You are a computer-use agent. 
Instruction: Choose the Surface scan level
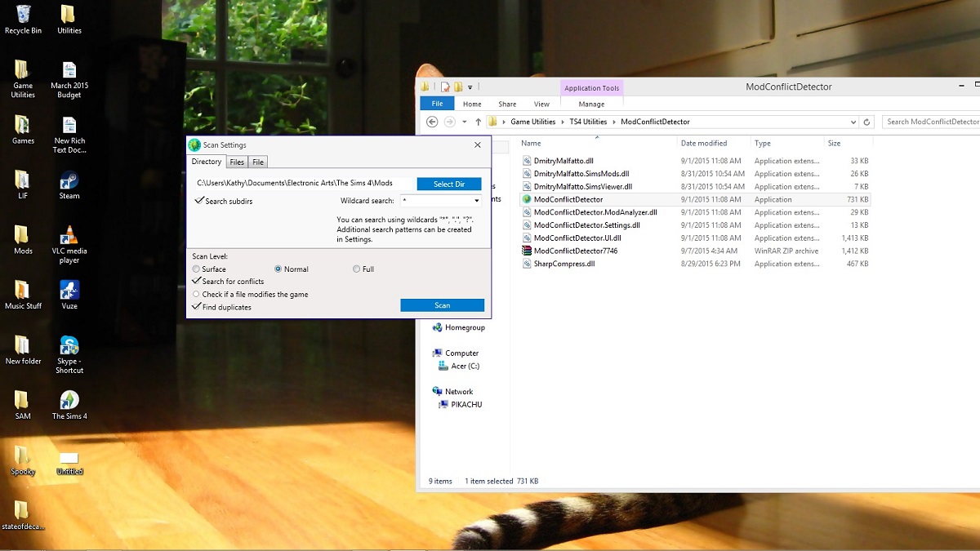point(196,269)
